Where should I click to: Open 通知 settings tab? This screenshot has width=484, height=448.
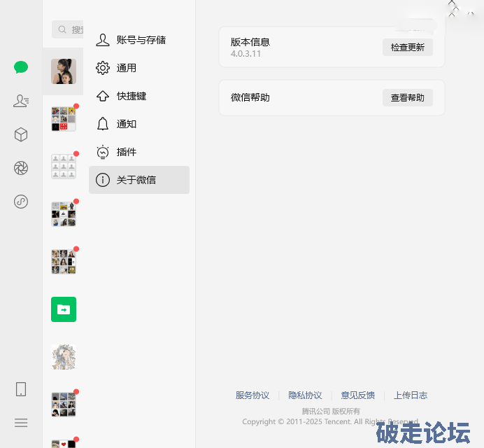click(x=139, y=124)
